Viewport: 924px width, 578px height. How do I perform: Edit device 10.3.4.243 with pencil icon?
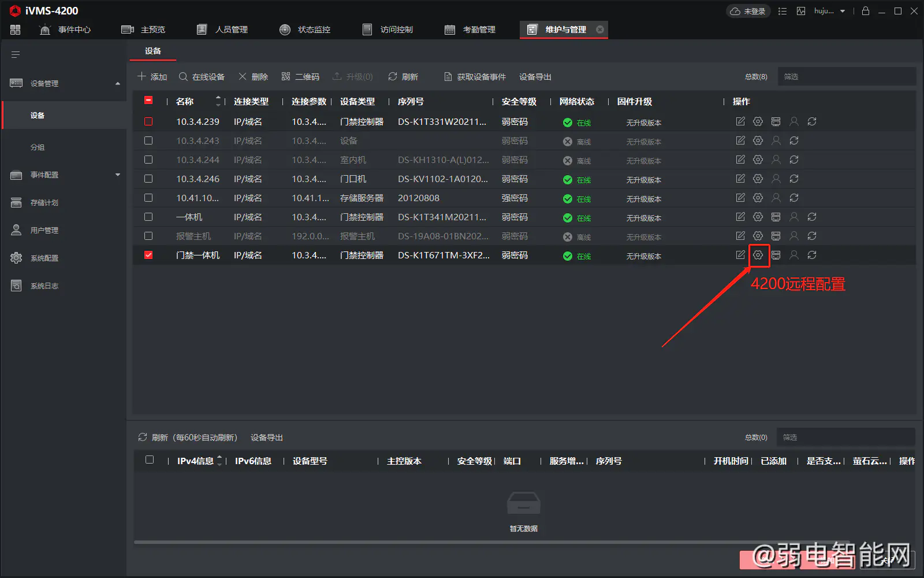point(740,140)
